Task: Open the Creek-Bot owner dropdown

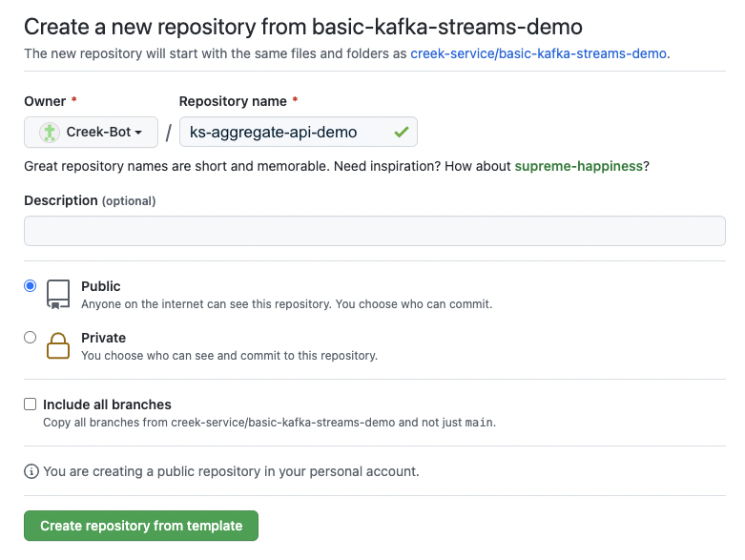Action: 91,132
